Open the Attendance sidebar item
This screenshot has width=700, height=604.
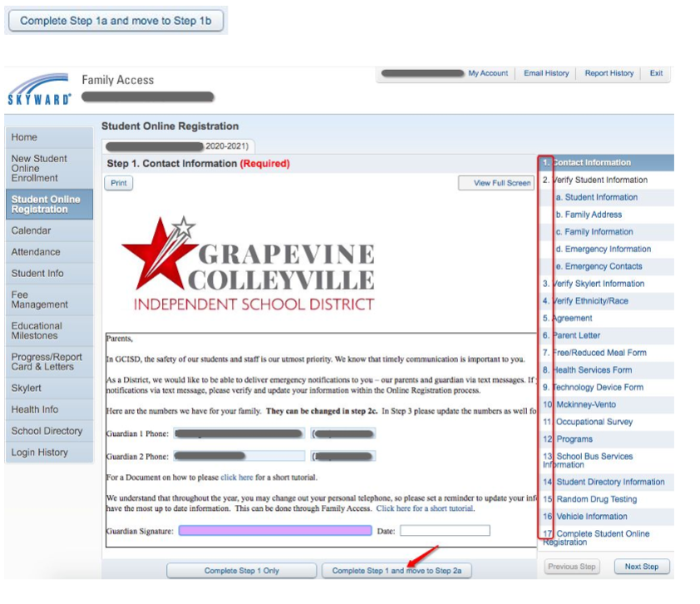pos(49,252)
